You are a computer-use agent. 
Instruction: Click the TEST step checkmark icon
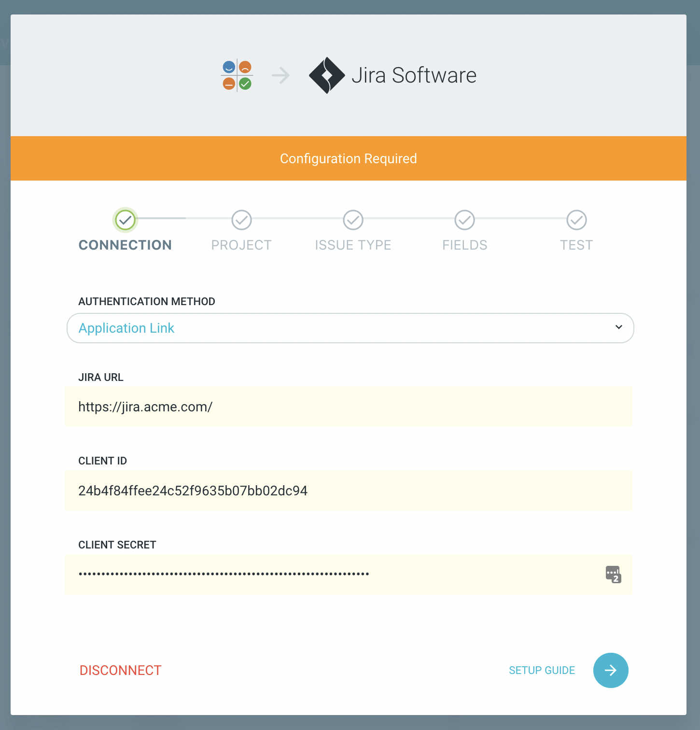[576, 220]
